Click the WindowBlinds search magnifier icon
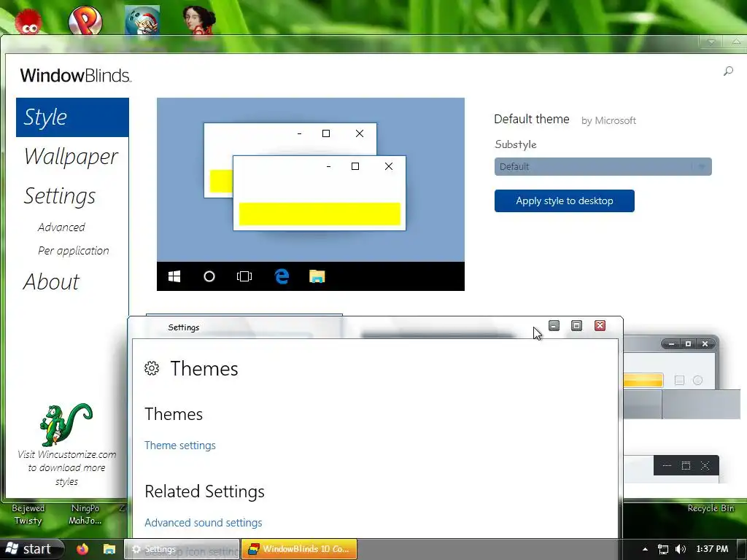Screen dimensions: 747x560 pos(728,71)
